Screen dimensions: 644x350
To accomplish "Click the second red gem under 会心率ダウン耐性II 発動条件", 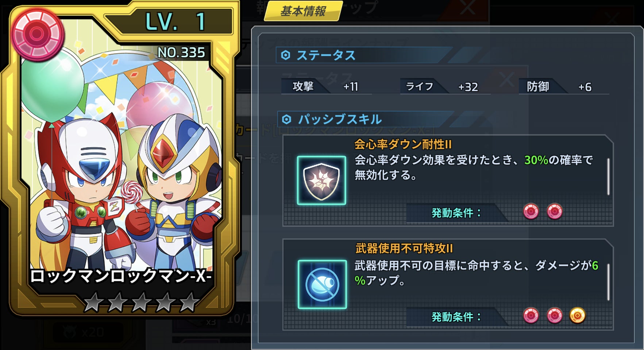I will click(x=555, y=211).
